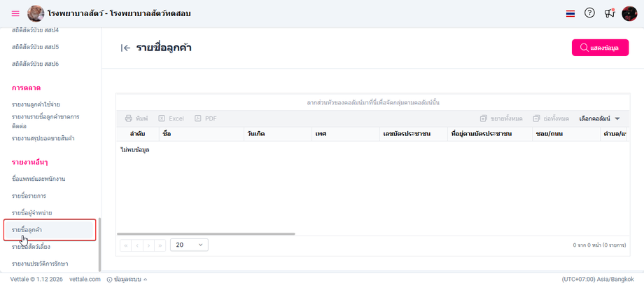The height and width of the screenshot is (286, 644).
Task: Open สถิติสัตว์ป่วย สสป4 report
Action: pyautogui.click(x=35, y=30)
